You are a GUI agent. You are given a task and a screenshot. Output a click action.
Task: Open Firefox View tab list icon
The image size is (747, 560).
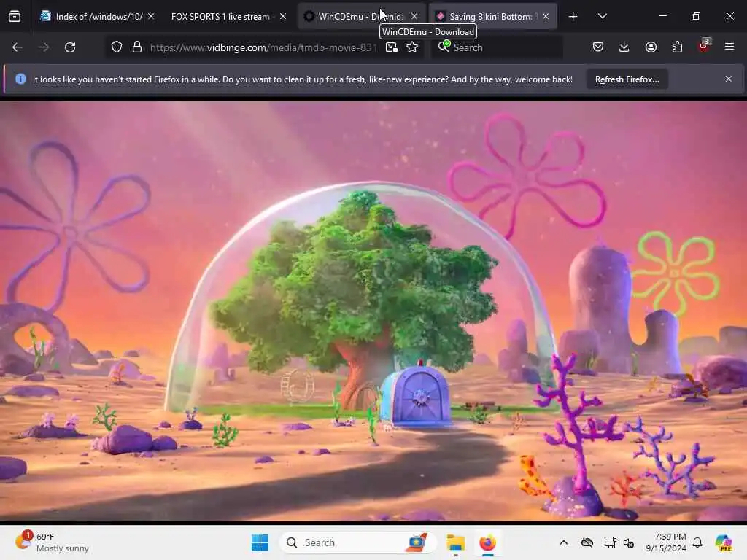pos(15,16)
